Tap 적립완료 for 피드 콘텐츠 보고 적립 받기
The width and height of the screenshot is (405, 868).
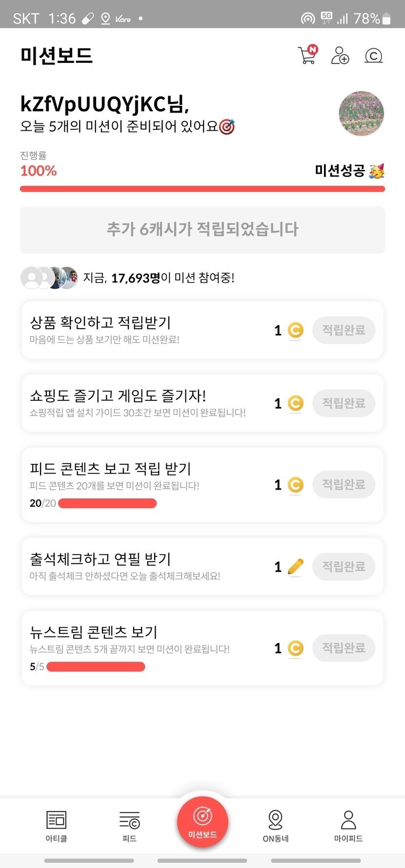click(344, 485)
